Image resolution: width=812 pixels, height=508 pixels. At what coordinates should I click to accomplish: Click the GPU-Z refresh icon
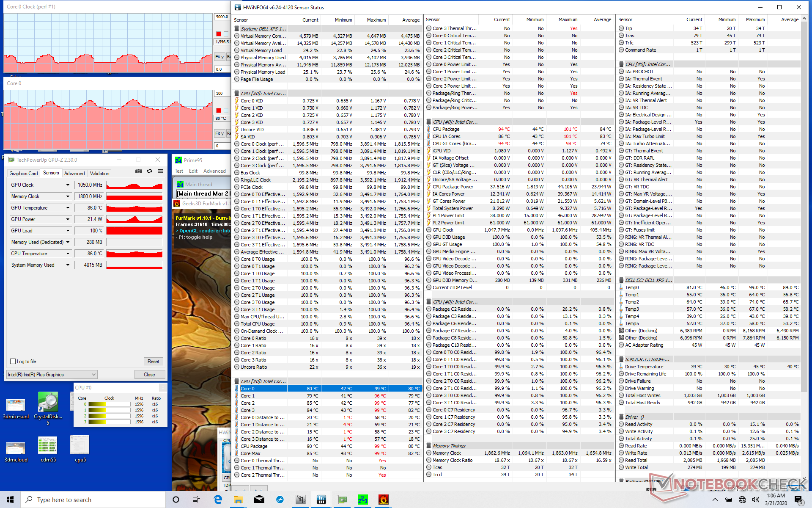click(149, 171)
